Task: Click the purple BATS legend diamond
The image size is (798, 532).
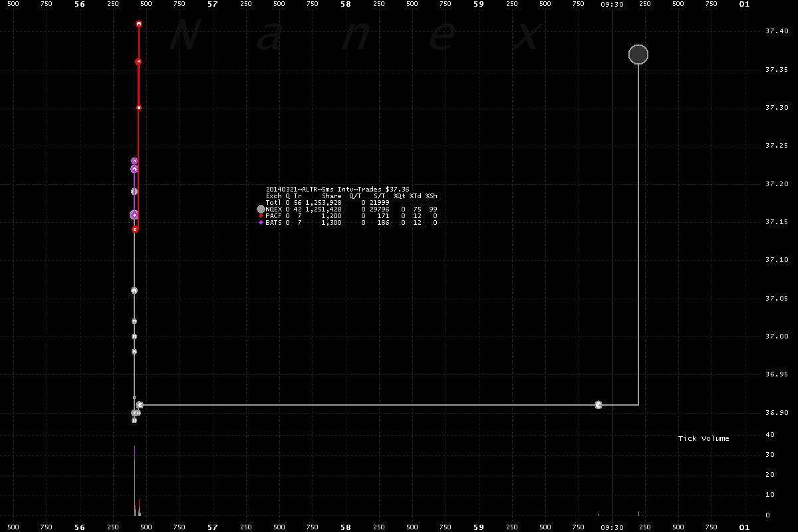Action: (x=261, y=223)
